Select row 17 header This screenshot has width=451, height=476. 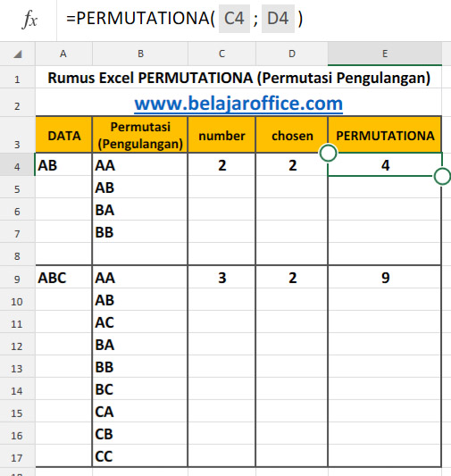17,456
